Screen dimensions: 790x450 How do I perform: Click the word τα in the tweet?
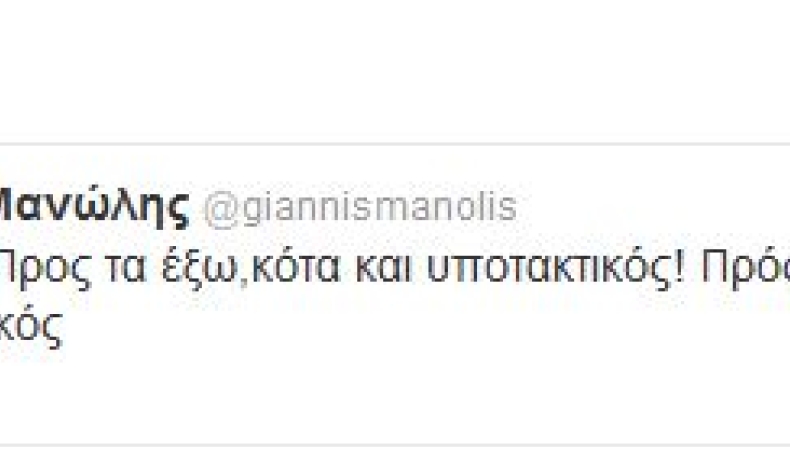pyautogui.click(x=126, y=269)
